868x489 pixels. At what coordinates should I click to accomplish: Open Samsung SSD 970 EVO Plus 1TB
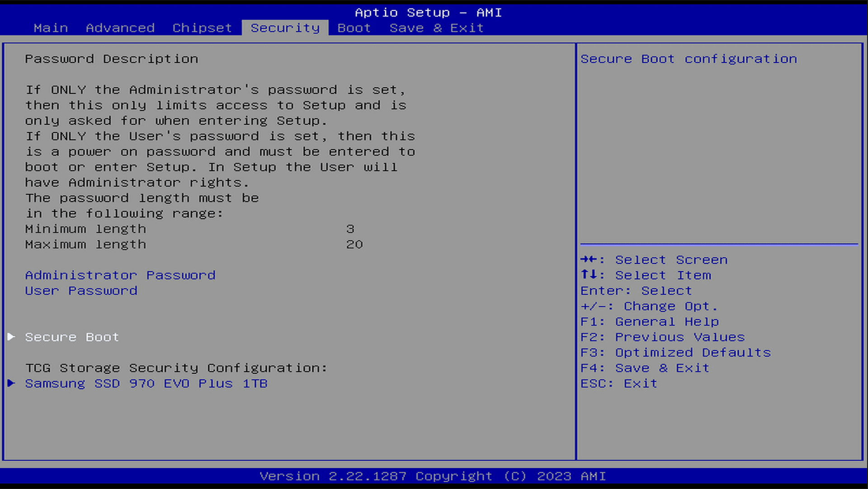click(x=146, y=384)
